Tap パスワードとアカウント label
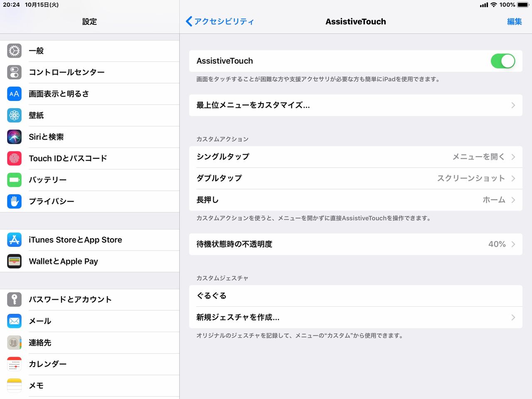Image resolution: width=532 pixels, height=399 pixels. pos(70,300)
